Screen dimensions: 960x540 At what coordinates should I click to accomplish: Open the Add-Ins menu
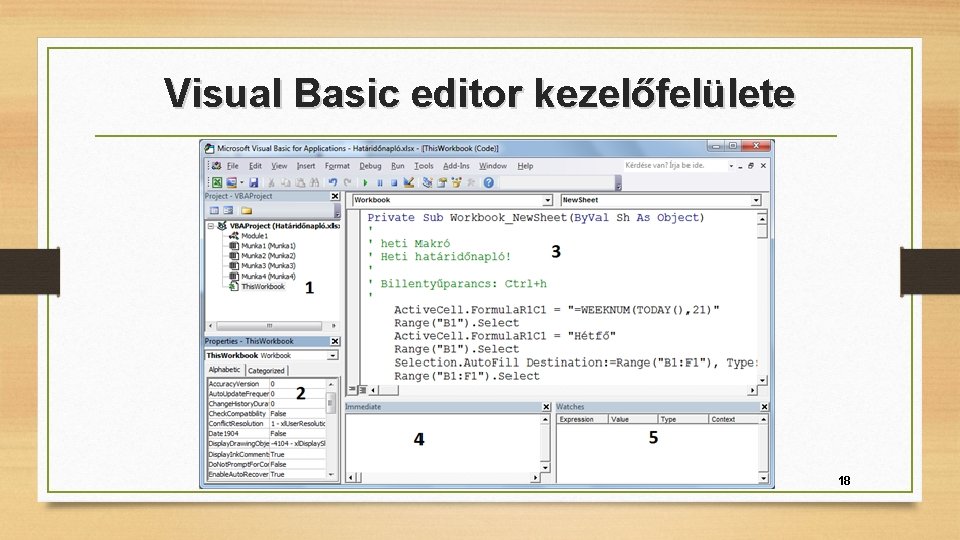[x=456, y=166]
